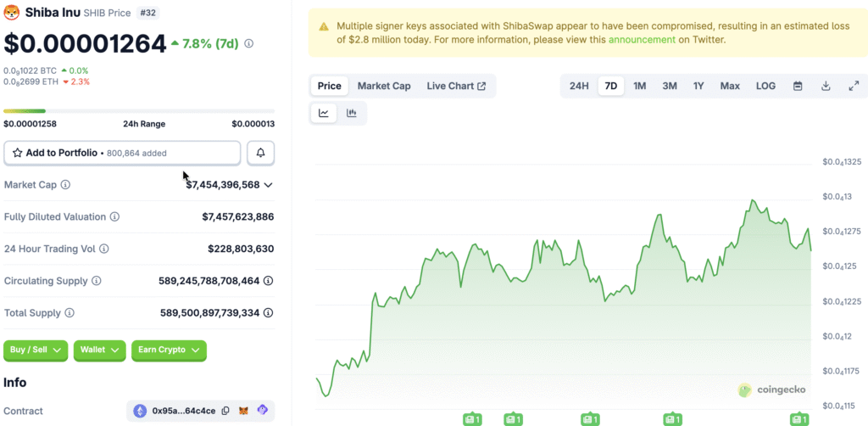Download chart data using the download icon
Image resolution: width=868 pixels, height=426 pixels.
tap(826, 86)
